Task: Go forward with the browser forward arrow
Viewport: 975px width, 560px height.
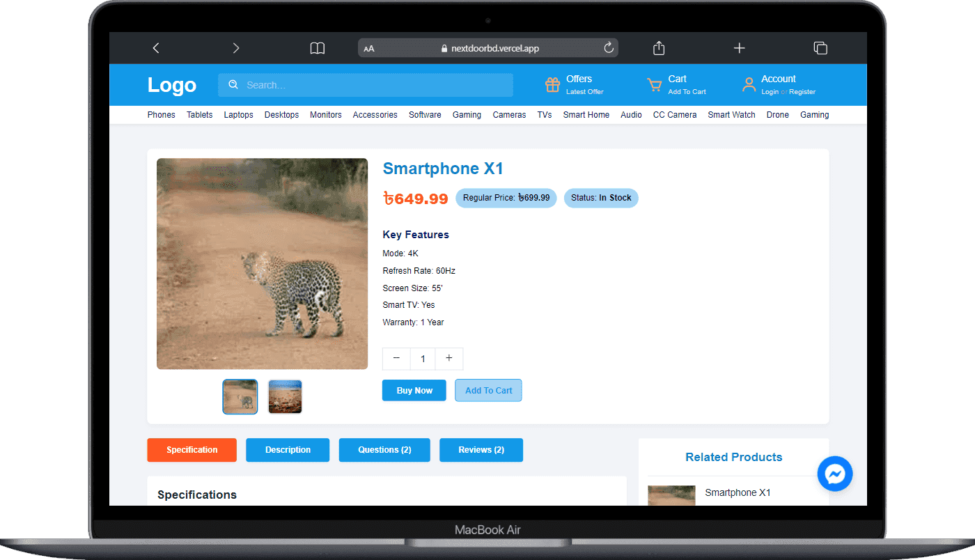Action: (x=236, y=48)
